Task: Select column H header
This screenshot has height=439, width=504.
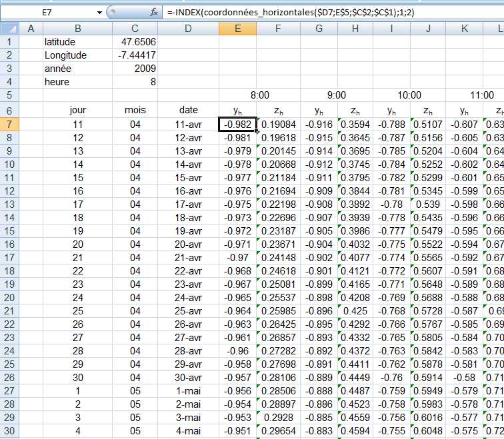Action: [x=355, y=28]
